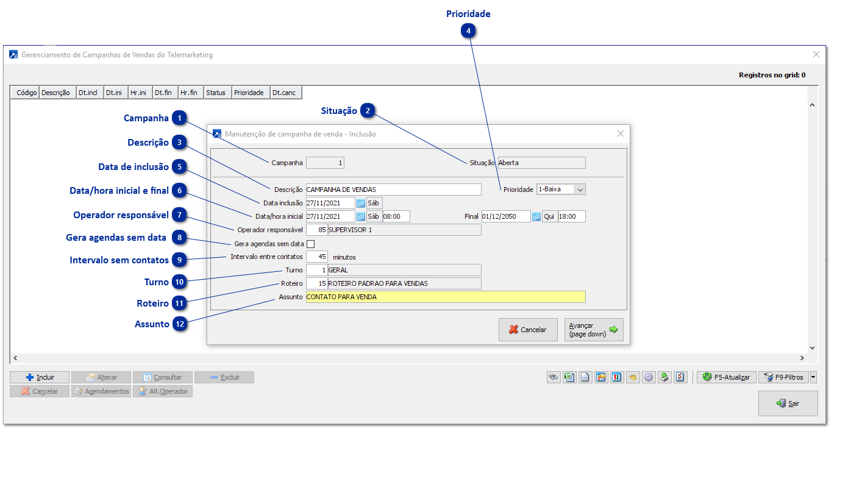Click the printer with green arrow icon

pyautogui.click(x=664, y=377)
